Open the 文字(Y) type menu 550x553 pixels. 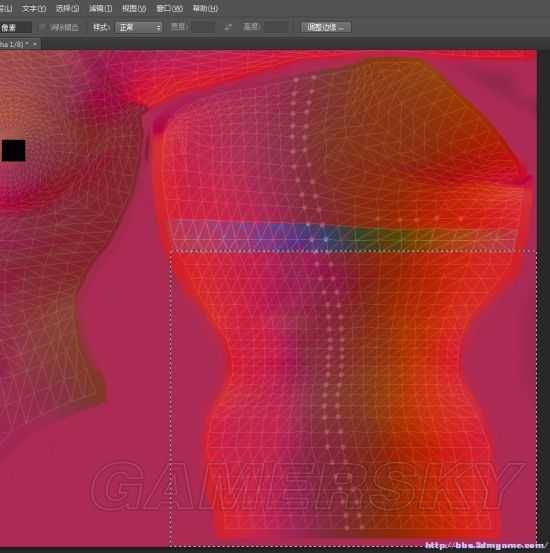(34, 8)
